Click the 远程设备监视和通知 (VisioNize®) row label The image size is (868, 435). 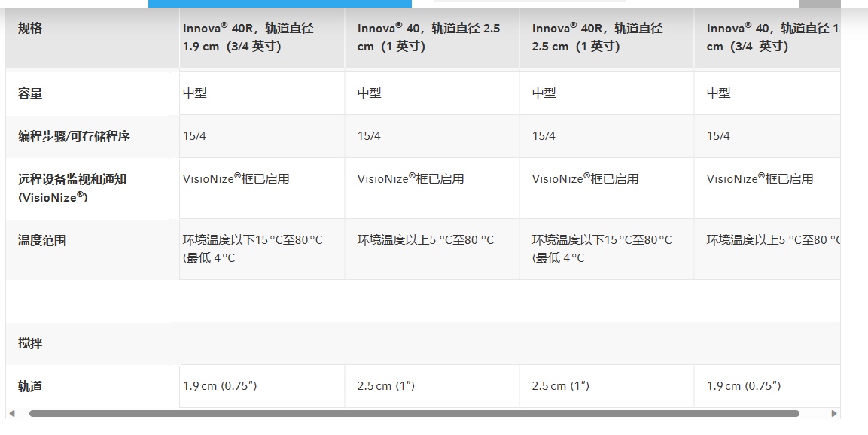coord(72,188)
